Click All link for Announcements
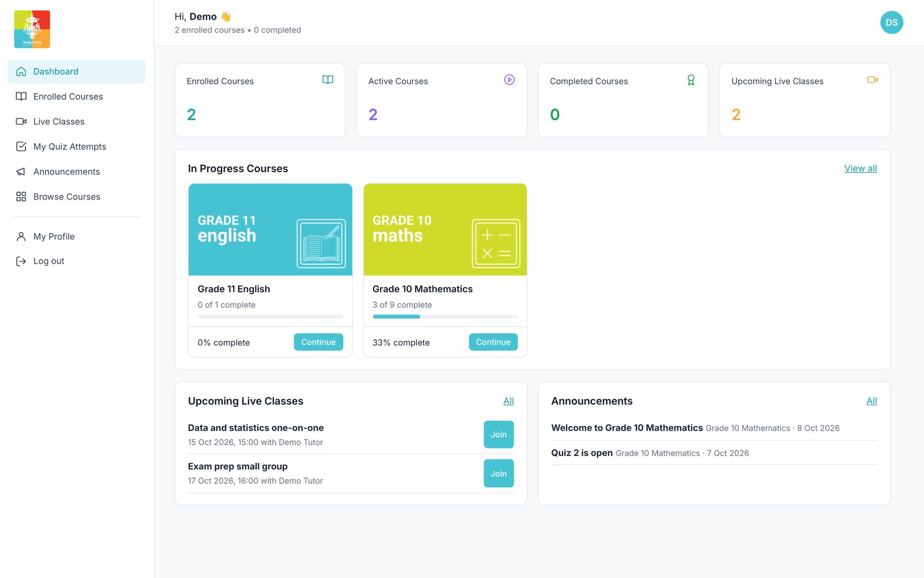The width and height of the screenshot is (924, 578). pos(871,401)
